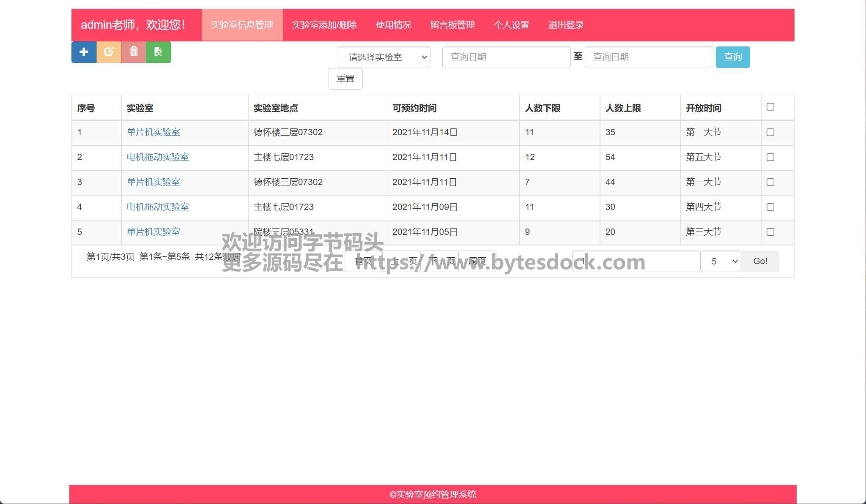Click the second 查询日期 end date field

(648, 57)
